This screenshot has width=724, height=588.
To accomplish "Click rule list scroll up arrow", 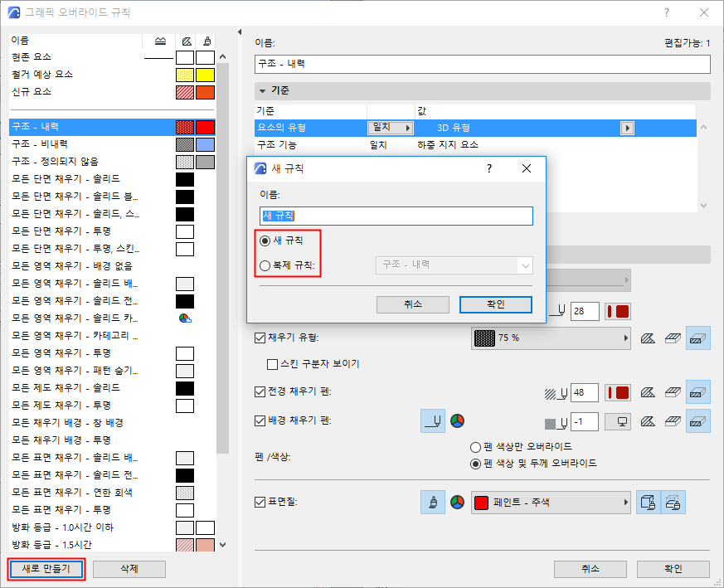I will click(223, 57).
